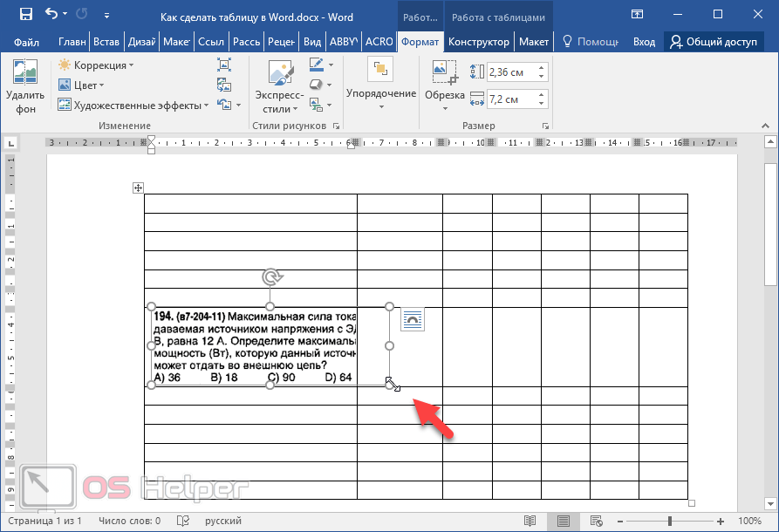Open Художественные эффекты artistic effects menu

coord(134,105)
